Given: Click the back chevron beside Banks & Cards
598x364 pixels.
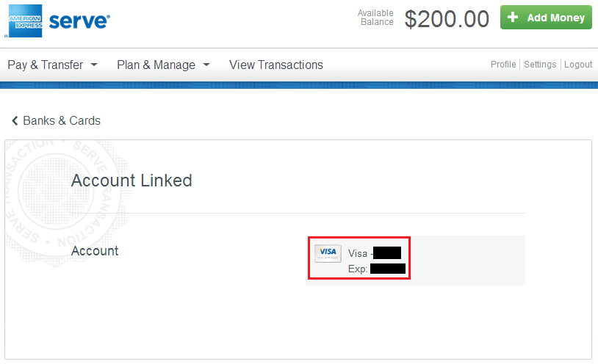Looking at the screenshot, I should coord(15,121).
